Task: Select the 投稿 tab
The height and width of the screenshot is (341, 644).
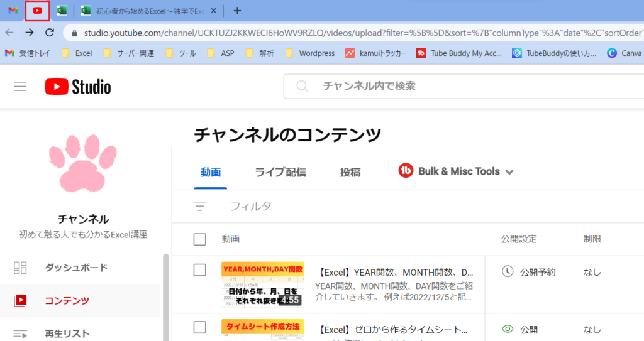Action: click(350, 172)
